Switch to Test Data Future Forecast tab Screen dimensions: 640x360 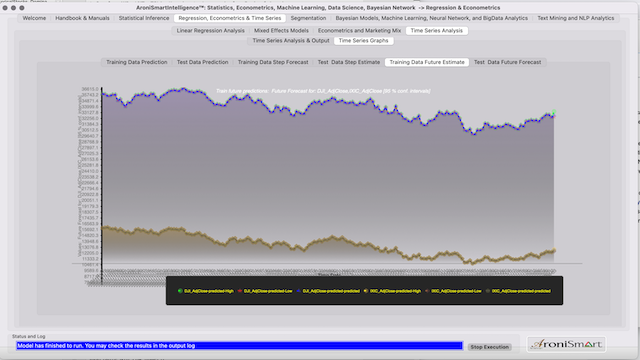(507, 62)
